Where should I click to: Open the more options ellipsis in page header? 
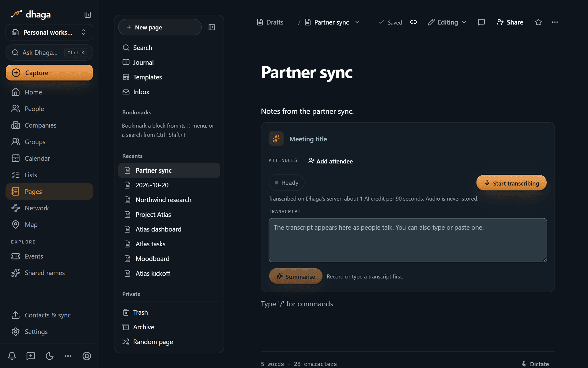pyautogui.click(x=555, y=22)
